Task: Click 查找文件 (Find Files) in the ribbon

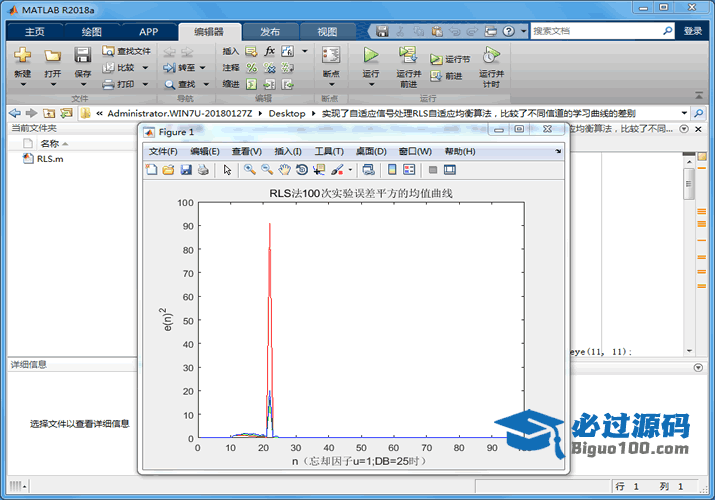Action: (126, 51)
